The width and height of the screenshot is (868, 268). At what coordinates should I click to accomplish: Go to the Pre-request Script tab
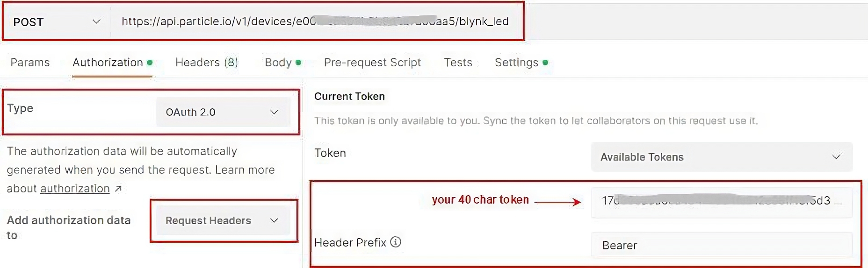[x=372, y=63]
